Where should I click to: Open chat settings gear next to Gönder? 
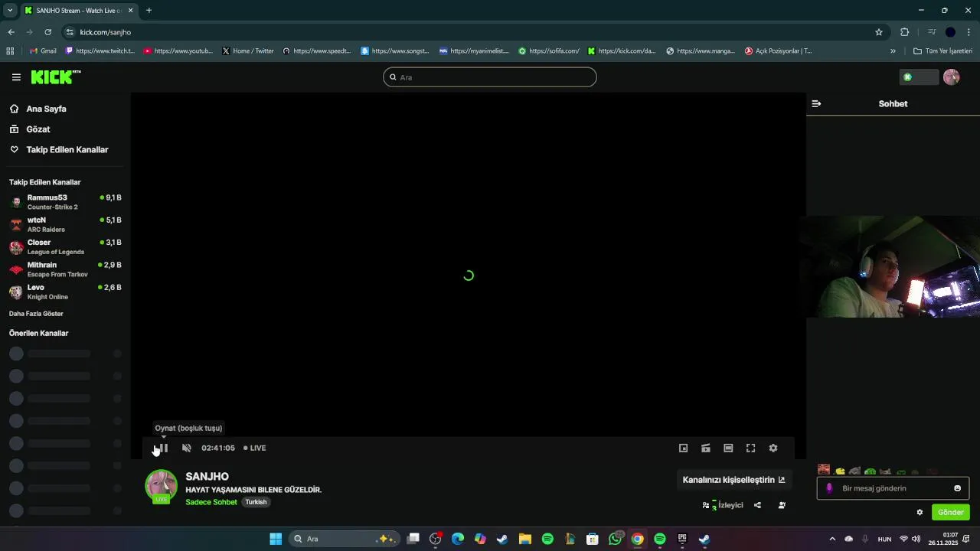[920, 512]
